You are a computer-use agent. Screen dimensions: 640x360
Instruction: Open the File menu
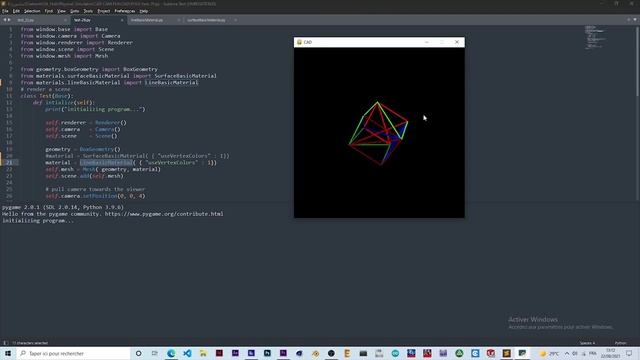(5, 11)
